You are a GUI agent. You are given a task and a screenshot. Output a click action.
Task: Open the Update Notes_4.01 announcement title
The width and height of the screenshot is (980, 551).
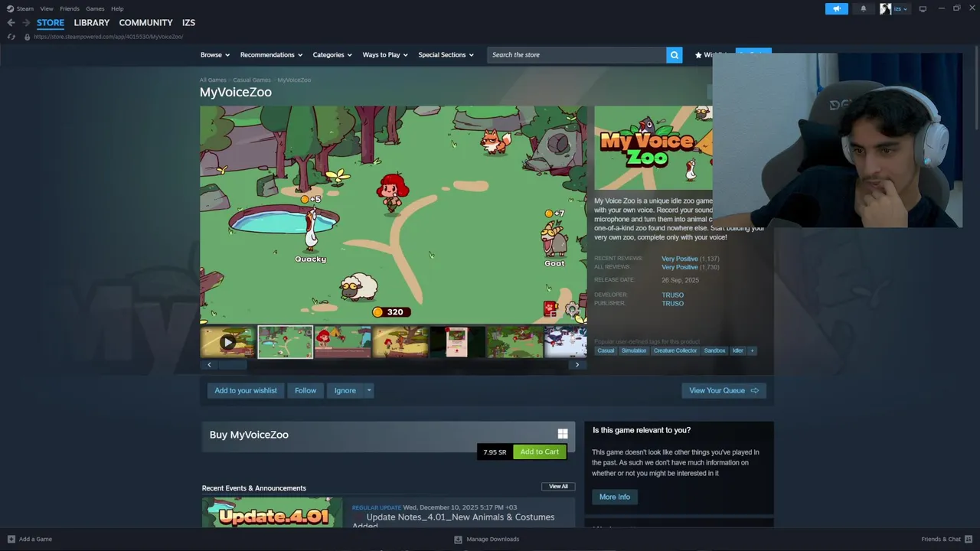point(453,521)
